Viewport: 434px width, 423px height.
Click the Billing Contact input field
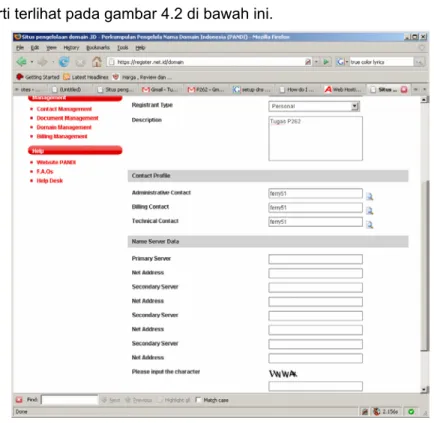pos(315,207)
